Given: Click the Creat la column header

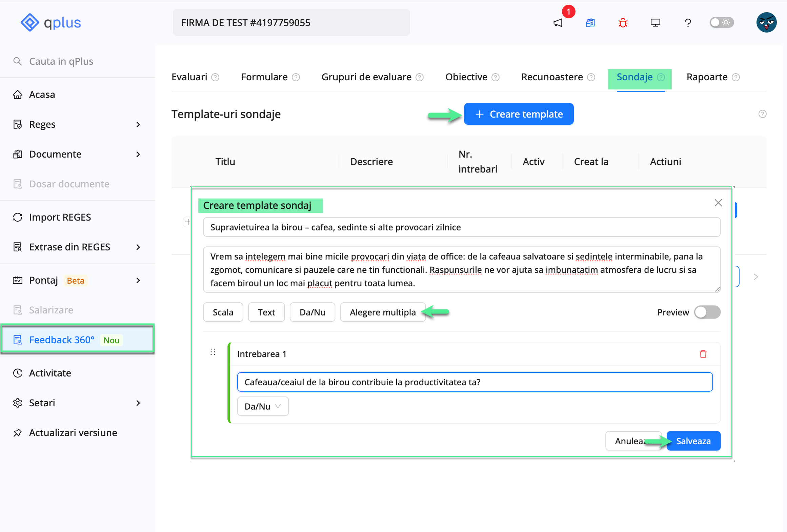Looking at the screenshot, I should pyautogui.click(x=591, y=162).
